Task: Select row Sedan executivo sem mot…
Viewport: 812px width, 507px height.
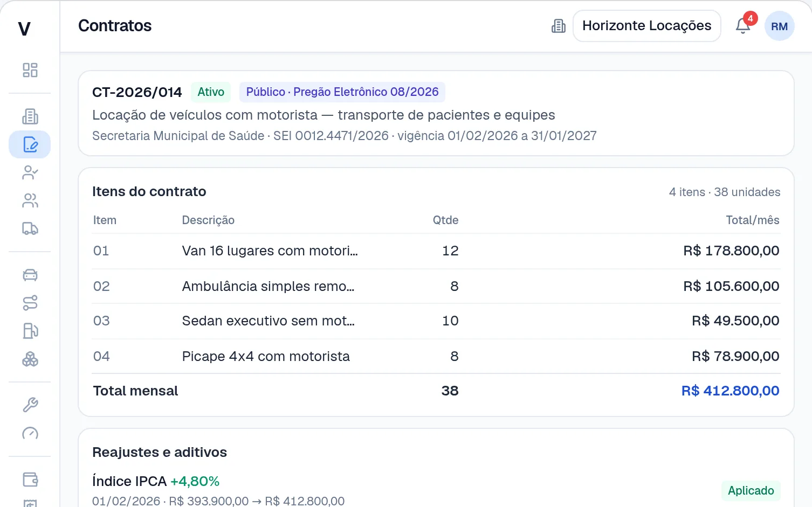Action: [436, 321]
